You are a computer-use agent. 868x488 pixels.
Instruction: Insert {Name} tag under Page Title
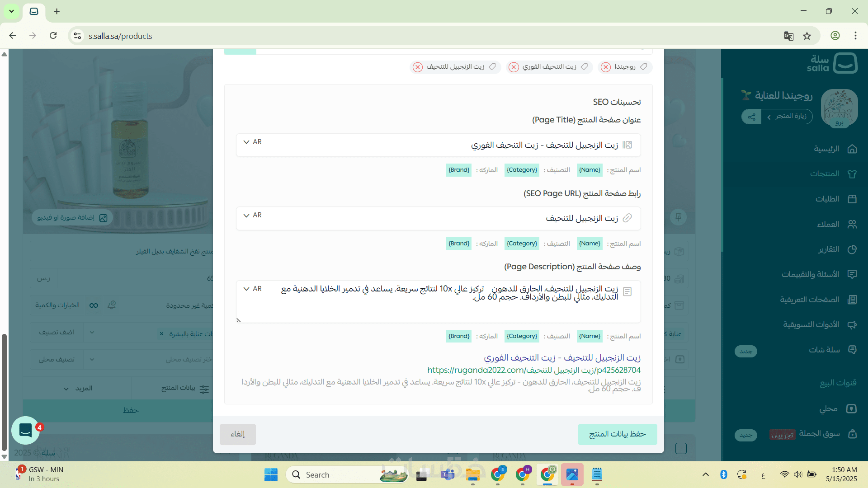(590, 170)
